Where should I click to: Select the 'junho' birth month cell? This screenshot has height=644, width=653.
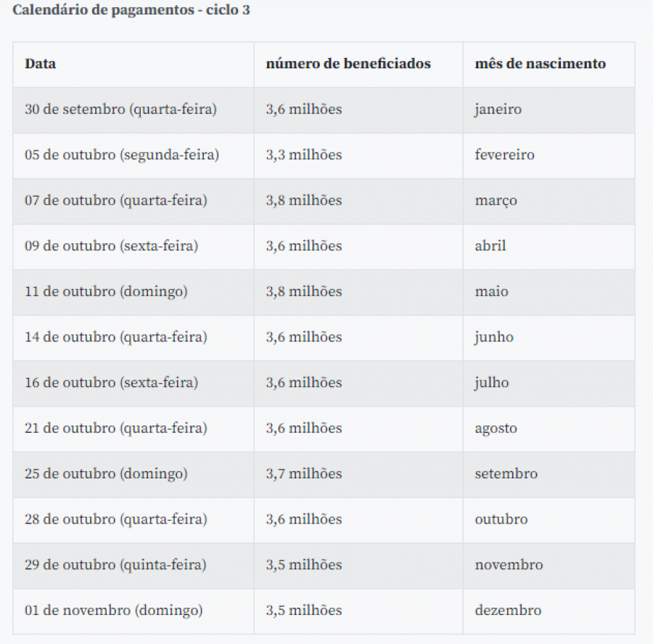(549, 338)
